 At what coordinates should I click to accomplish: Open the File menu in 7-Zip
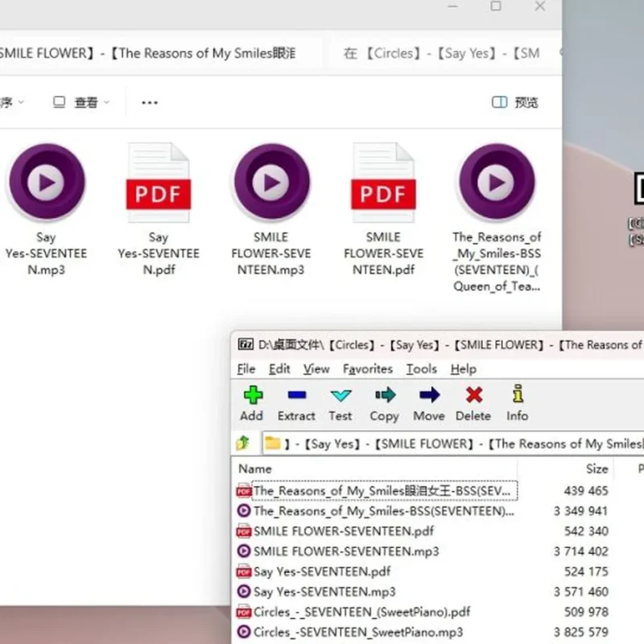tap(246, 369)
